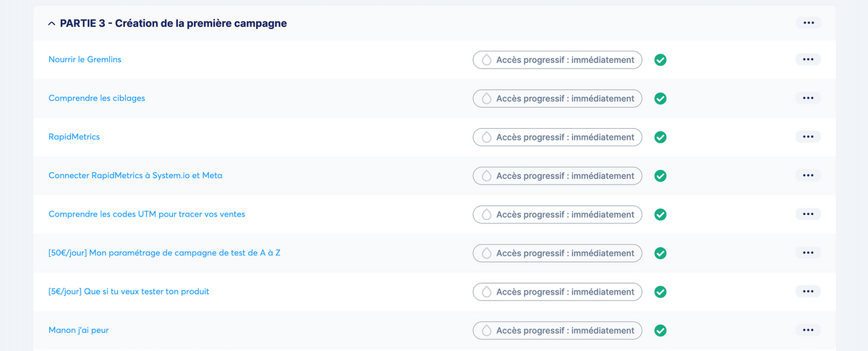Click Accès progressif badge for Manon j'ai peur
The width and height of the screenshot is (868, 351).
point(557,331)
